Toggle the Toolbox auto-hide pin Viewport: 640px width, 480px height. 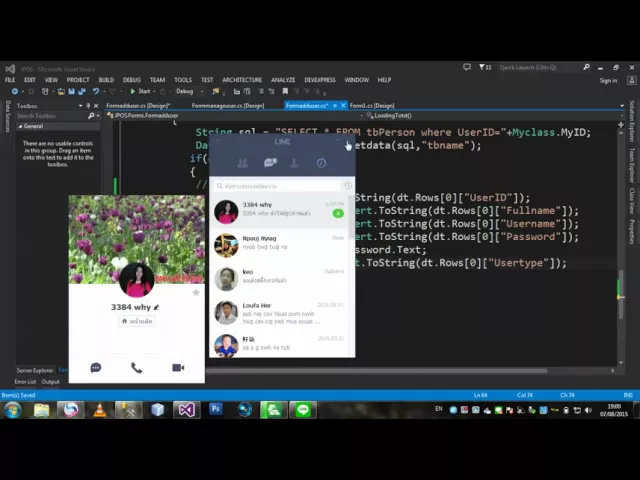[88, 106]
